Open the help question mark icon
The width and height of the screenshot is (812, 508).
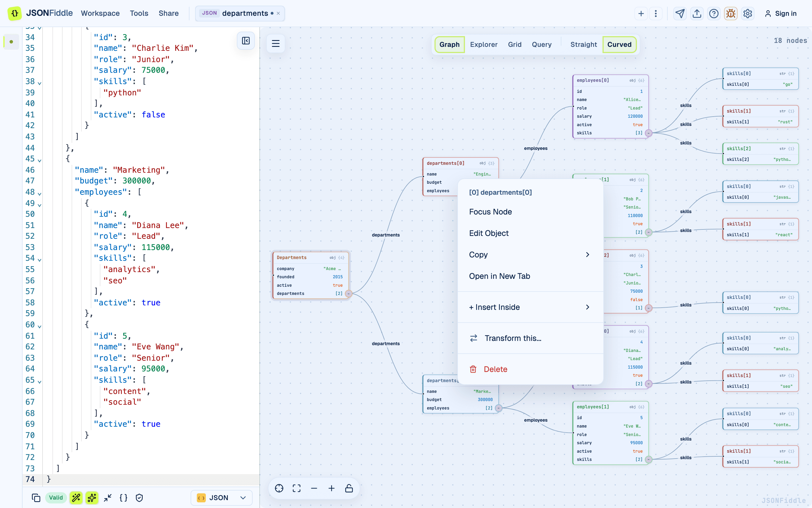(x=714, y=14)
